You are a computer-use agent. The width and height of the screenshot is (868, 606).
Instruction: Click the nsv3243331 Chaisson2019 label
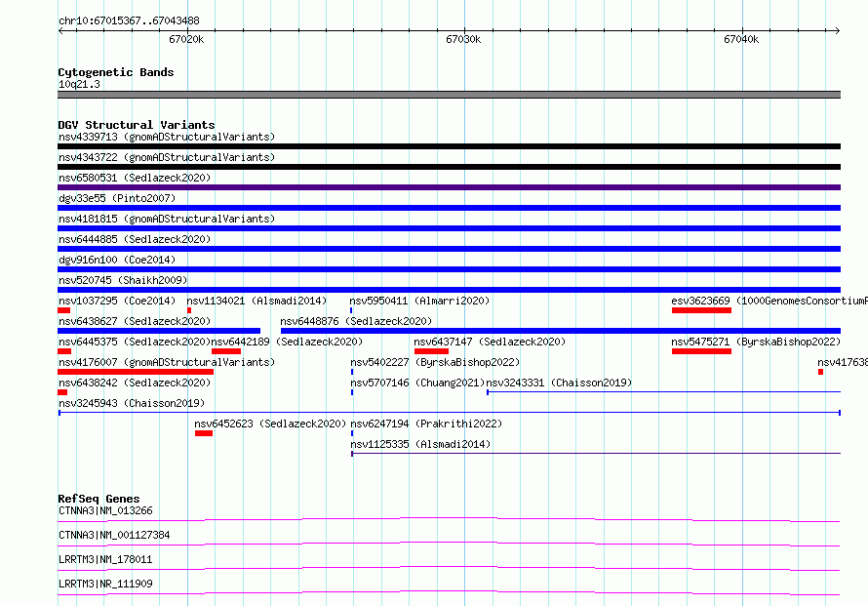(x=559, y=383)
